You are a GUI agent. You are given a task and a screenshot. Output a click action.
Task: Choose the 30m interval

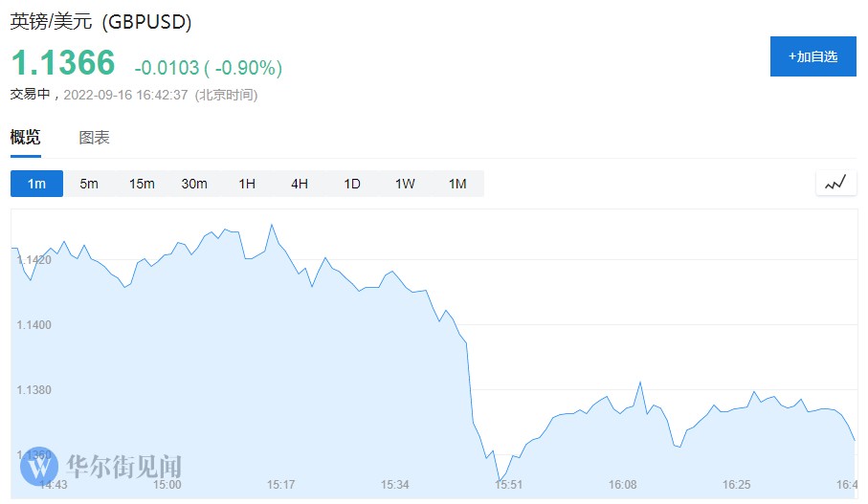[x=194, y=184]
